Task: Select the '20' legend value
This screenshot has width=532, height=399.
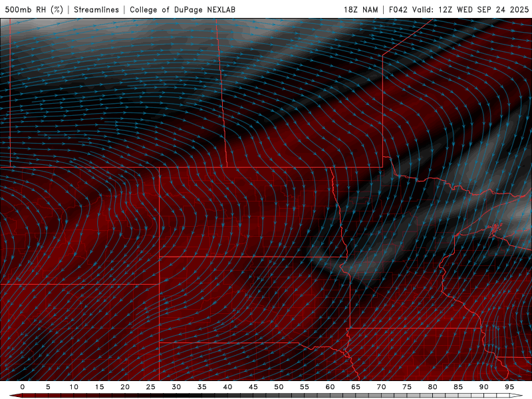Action: coord(125,387)
